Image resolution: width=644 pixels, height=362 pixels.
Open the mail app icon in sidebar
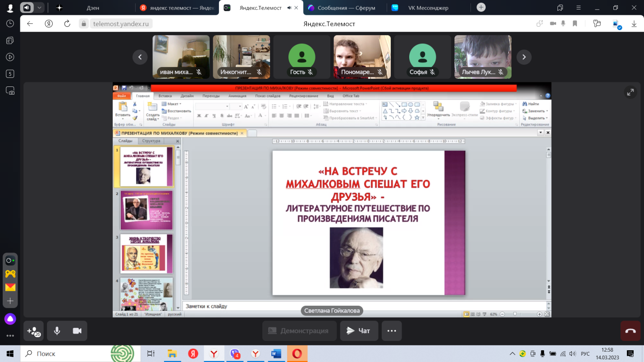[10, 287]
